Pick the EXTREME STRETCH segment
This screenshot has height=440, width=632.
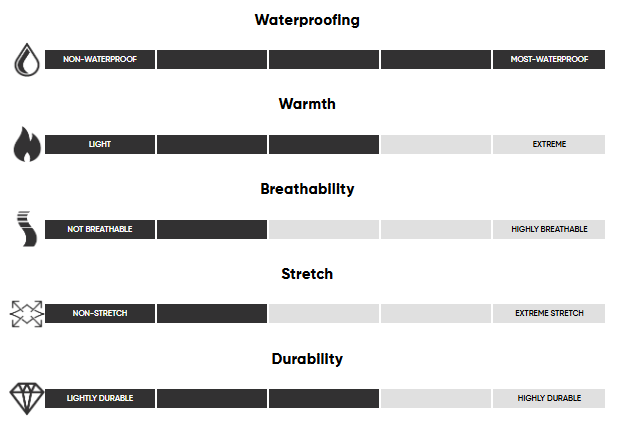coord(549,313)
